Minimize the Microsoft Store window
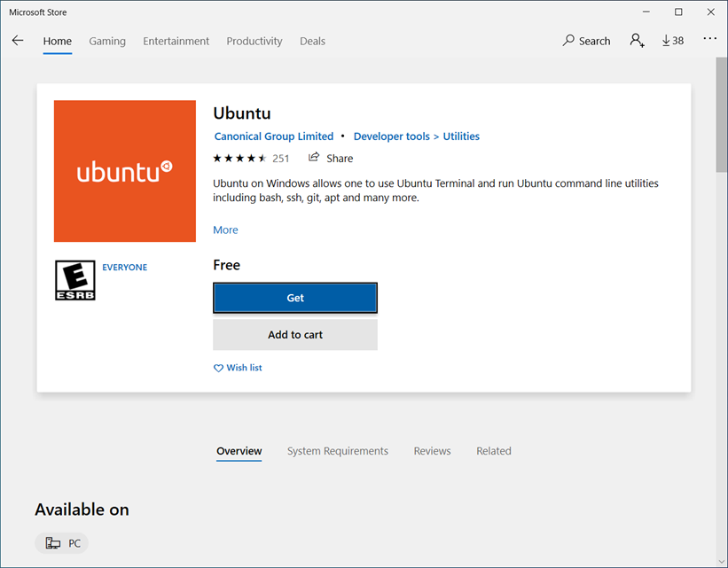The width and height of the screenshot is (728, 568). pyautogui.click(x=646, y=12)
